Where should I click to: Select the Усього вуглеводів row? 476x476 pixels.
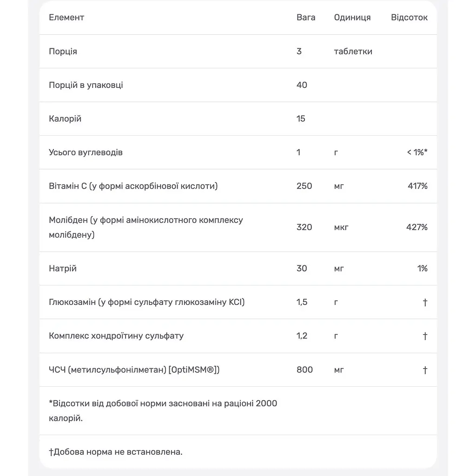click(238, 152)
